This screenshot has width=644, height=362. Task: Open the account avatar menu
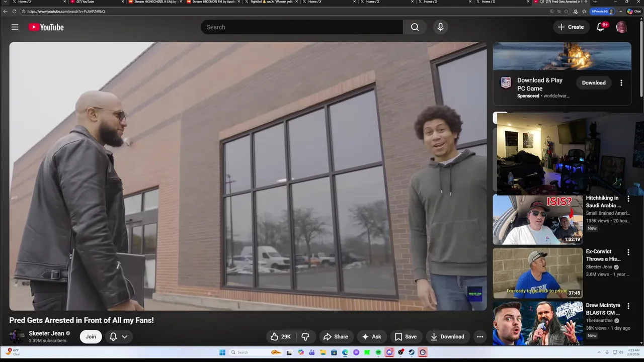coord(621,27)
